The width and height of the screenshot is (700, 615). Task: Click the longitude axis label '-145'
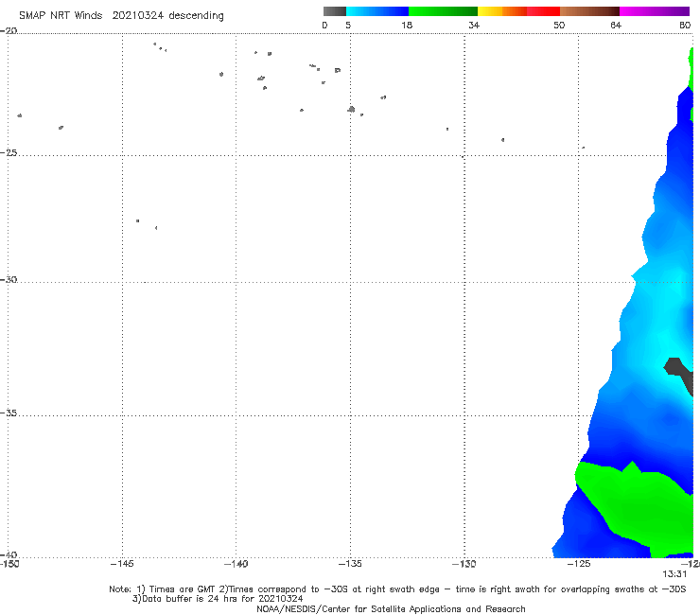coord(122,564)
